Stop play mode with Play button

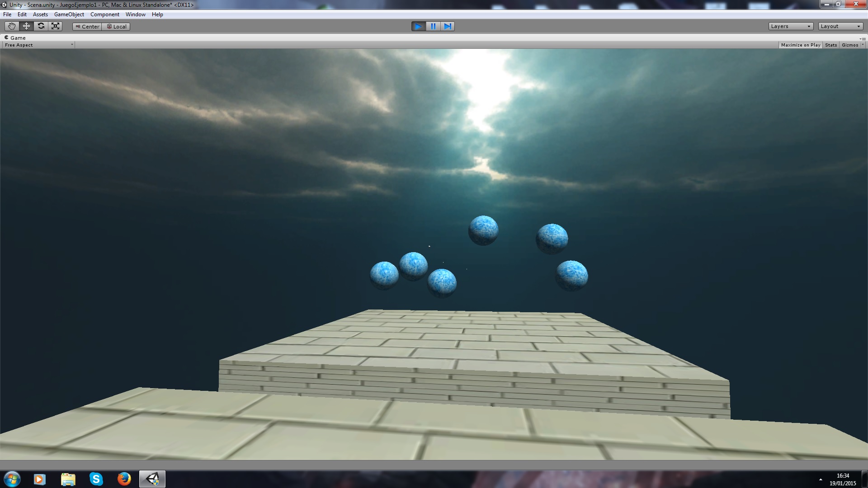418,26
